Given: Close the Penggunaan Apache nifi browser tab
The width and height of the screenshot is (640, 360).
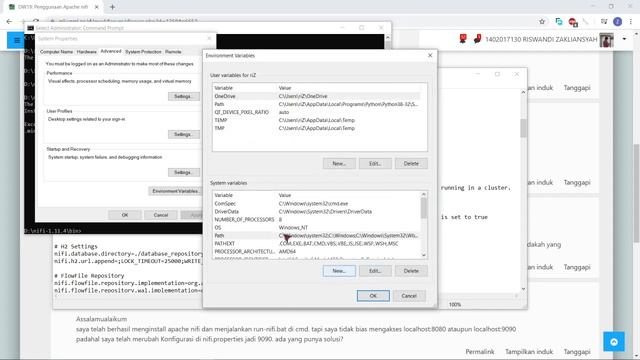Looking at the screenshot, I should tap(97, 7).
